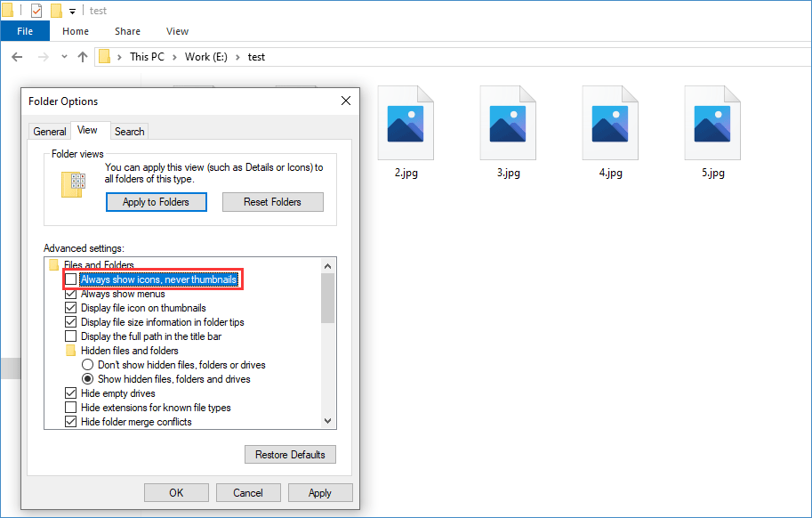This screenshot has height=518, width=812.
Task: Select the 4.jpg file thumbnail
Action: (610, 122)
